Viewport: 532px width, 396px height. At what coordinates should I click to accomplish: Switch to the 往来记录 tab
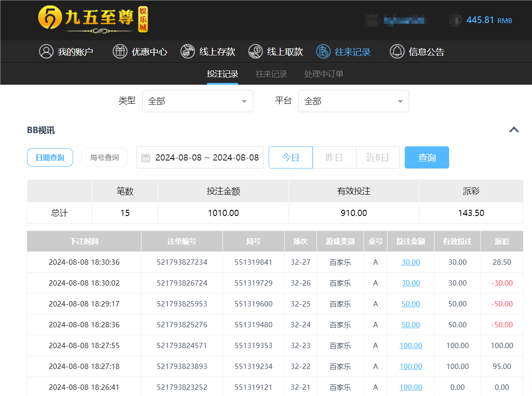click(271, 74)
